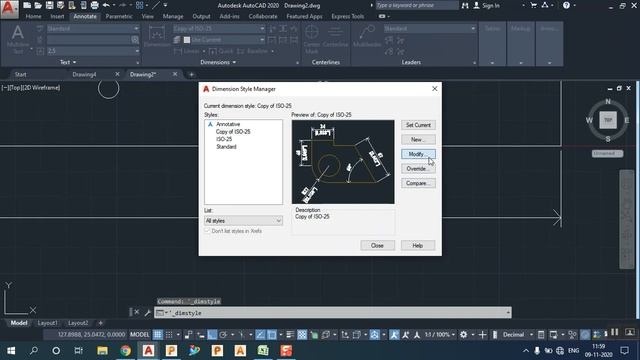Click the binoculars search icon
The height and width of the screenshot is (360, 640).
pyautogui.click(x=465, y=5)
